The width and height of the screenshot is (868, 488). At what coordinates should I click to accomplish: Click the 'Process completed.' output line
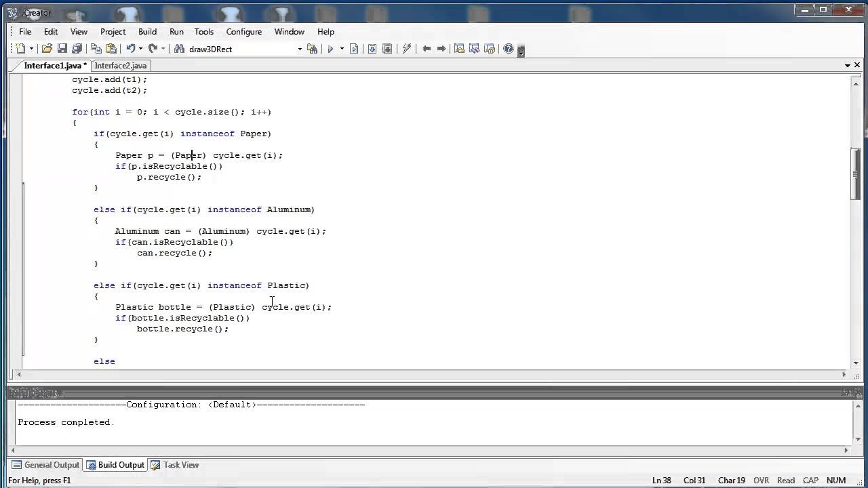click(66, 422)
